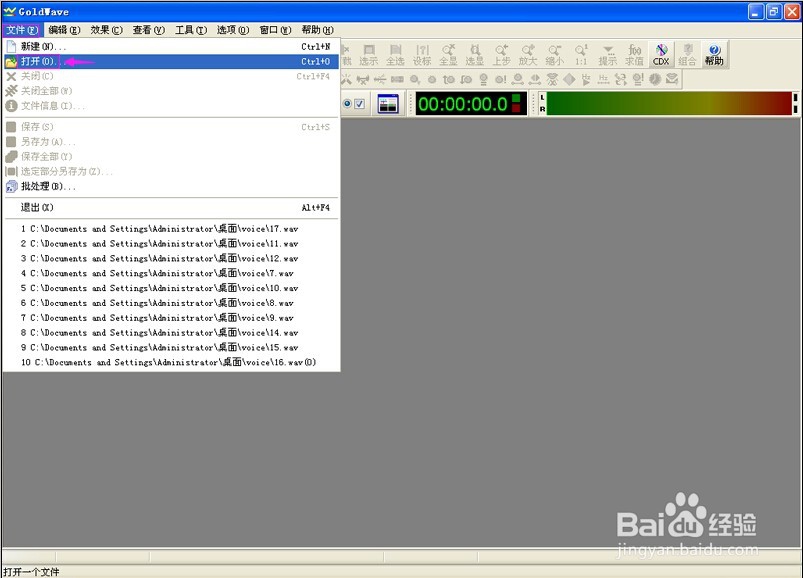Click the 批处理 batch processing icon
803x578 pixels.
11,186
